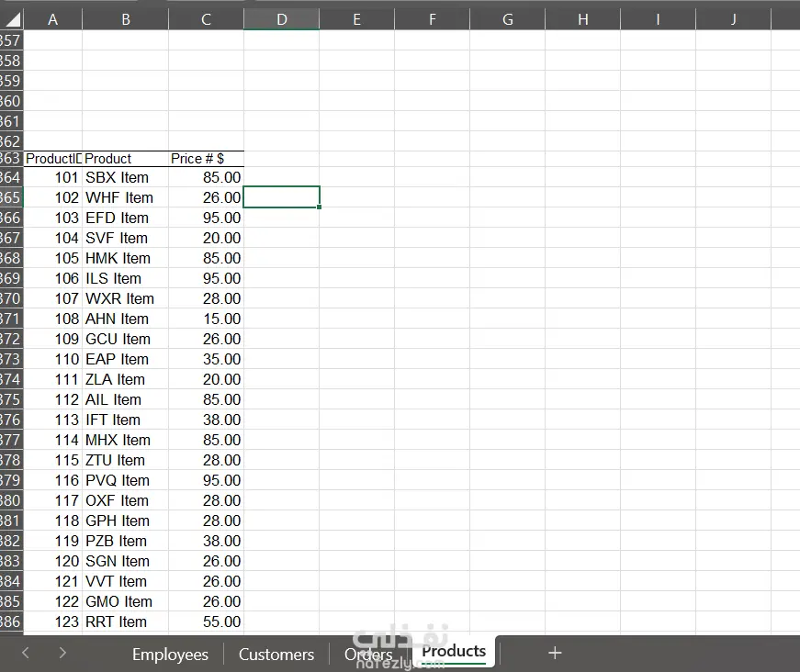This screenshot has width=800, height=672.
Task: Select column A header
Action: click(x=52, y=19)
